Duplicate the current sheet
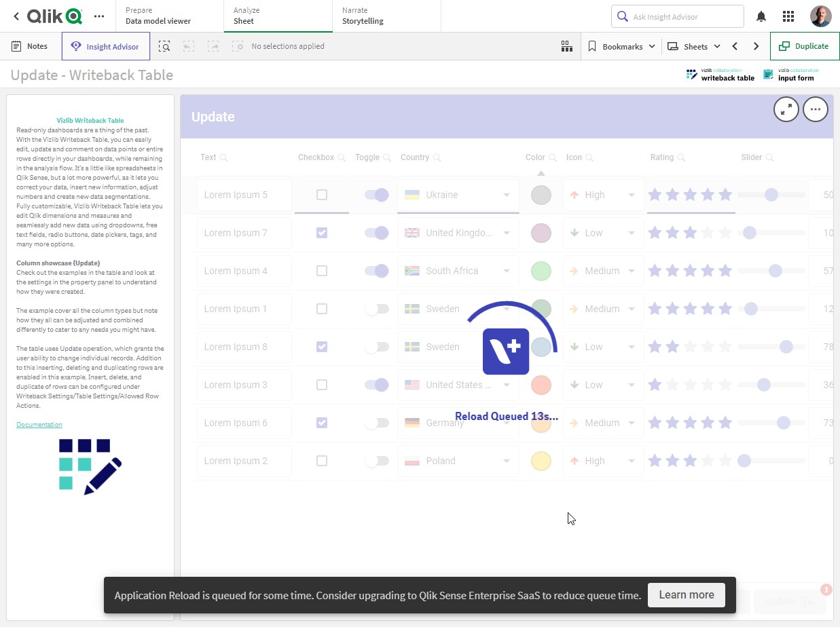 804,46
